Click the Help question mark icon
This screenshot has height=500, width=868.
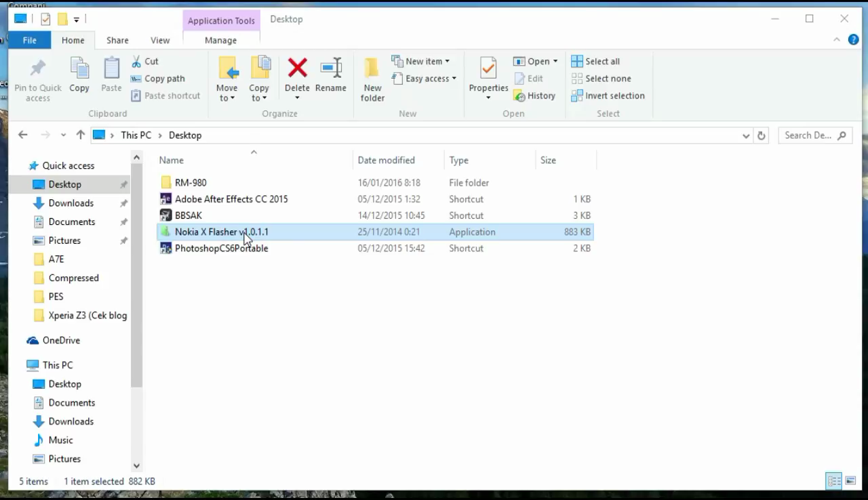coord(853,40)
